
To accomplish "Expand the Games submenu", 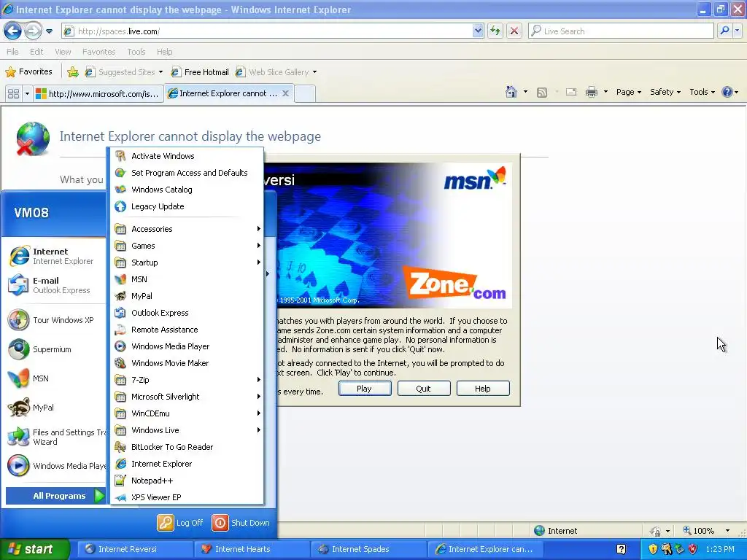I will pyautogui.click(x=187, y=246).
